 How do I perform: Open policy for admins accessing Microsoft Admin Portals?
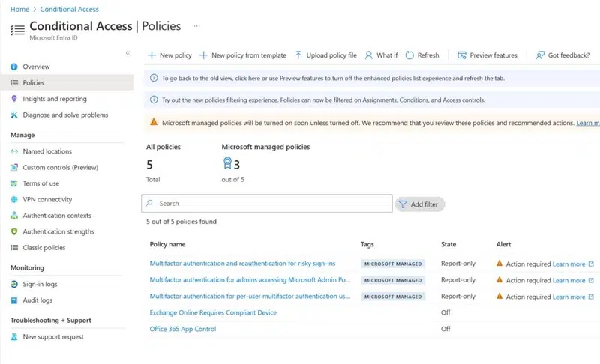(x=250, y=280)
